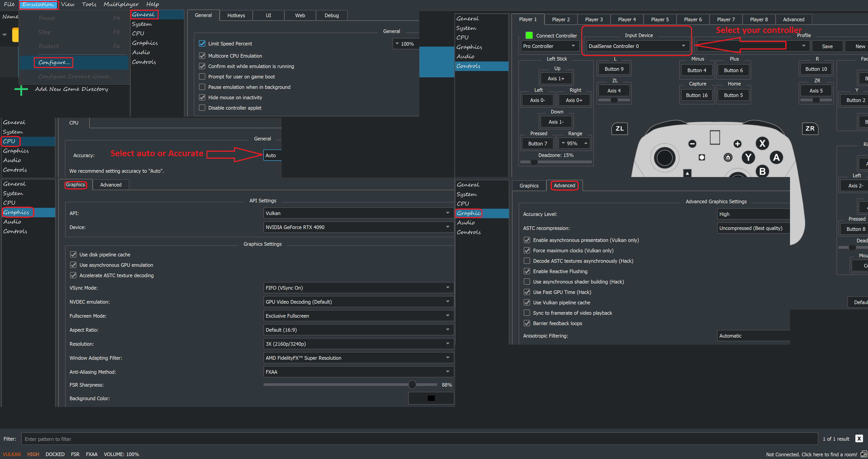The image size is (868, 459).
Task: Toggle Multicore CPU Emulation
Action: [202, 56]
